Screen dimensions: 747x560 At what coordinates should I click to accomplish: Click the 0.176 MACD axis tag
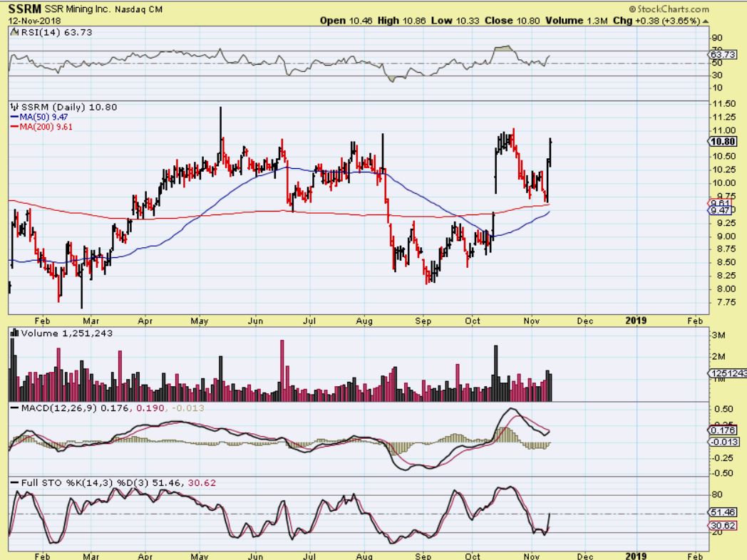click(x=722, y=430)
